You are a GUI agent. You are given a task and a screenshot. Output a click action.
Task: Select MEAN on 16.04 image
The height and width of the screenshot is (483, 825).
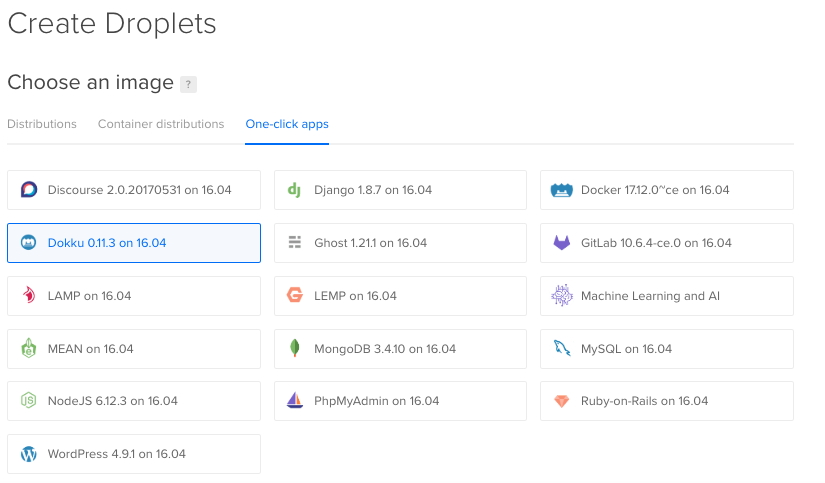tap(134, 349)
